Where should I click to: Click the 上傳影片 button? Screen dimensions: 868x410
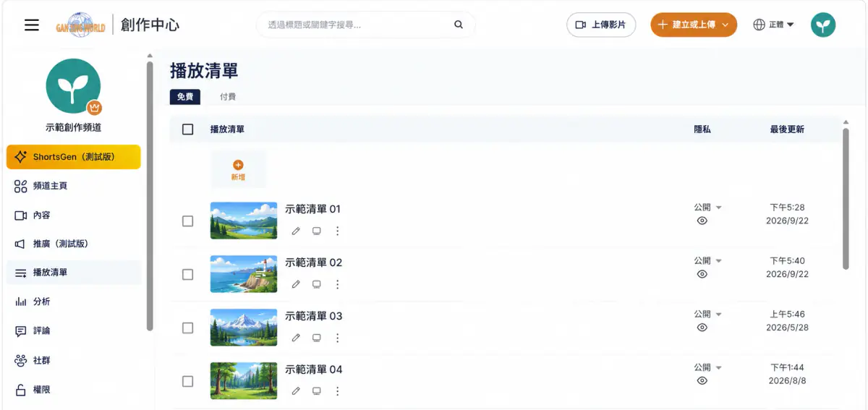coord(601,25)
